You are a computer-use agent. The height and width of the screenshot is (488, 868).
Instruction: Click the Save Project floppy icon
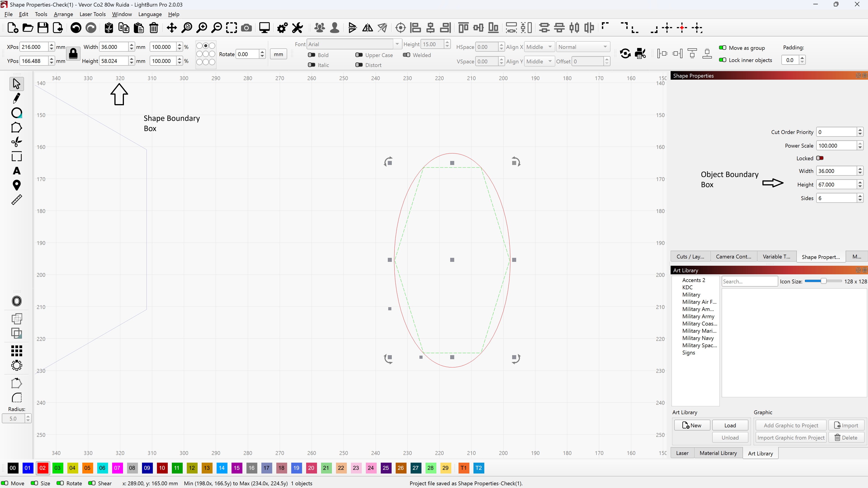tap(43, 28)
